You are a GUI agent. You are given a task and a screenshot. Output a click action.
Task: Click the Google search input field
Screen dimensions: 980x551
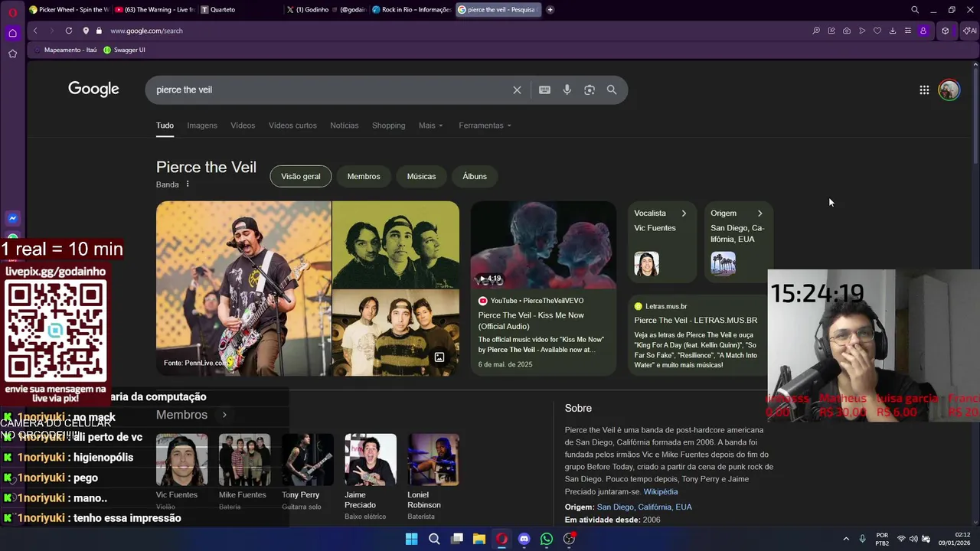[x=329, y=90]
